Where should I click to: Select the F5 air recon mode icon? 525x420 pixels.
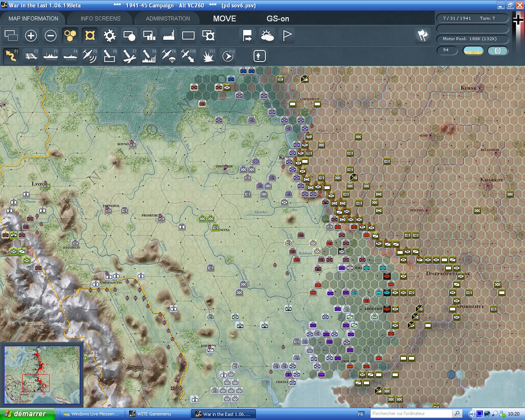pos(90,56)
